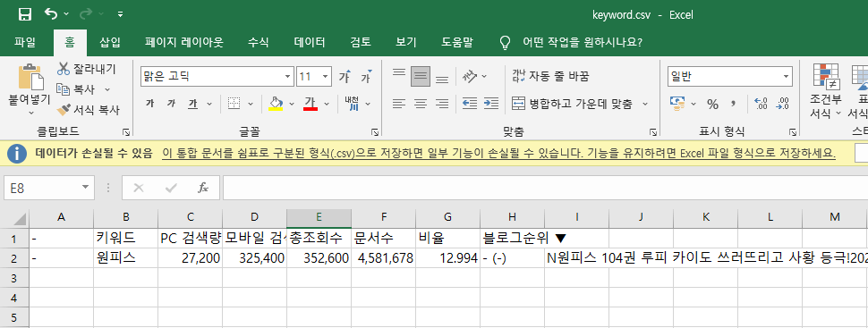This screenshot has height=328, width=868.
Task: Click the increase indent icon
Action: (x=491, y=104)
